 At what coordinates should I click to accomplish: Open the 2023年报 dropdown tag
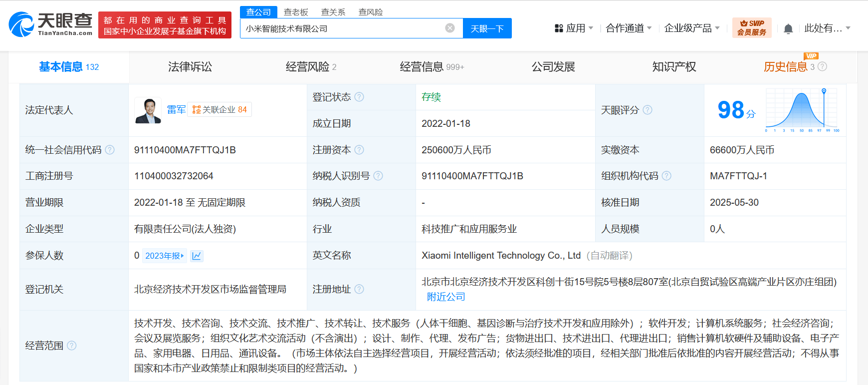[x=165, y=256]
